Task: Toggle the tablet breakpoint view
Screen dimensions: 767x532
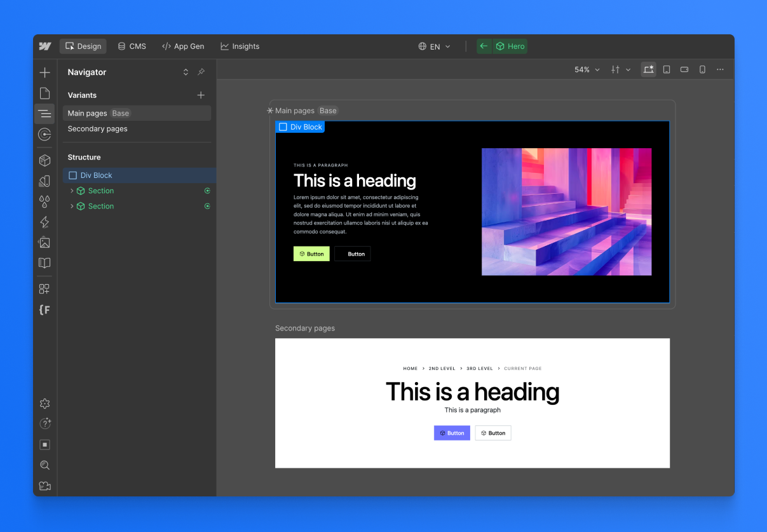Action: pos(666,69)
